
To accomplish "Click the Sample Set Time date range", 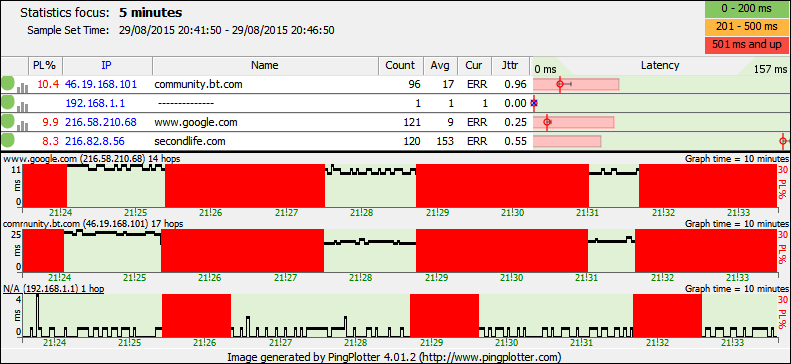I will tap(227, 30).
